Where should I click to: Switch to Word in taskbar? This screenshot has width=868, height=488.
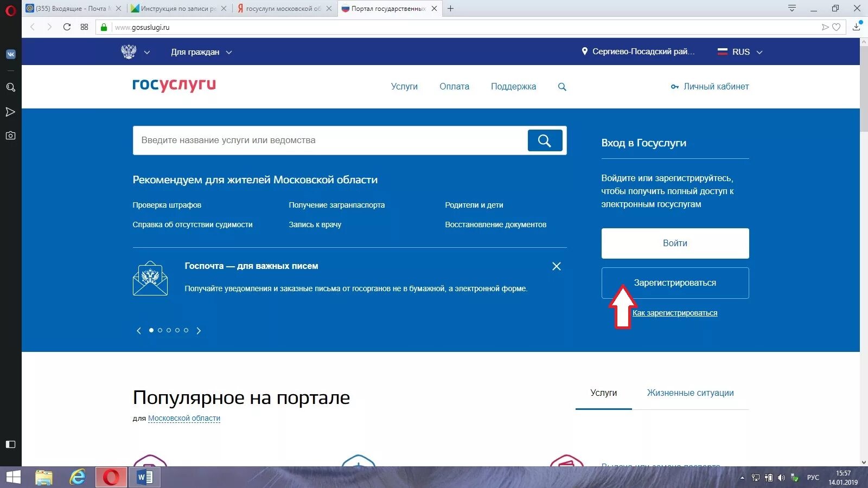[145, 477]
